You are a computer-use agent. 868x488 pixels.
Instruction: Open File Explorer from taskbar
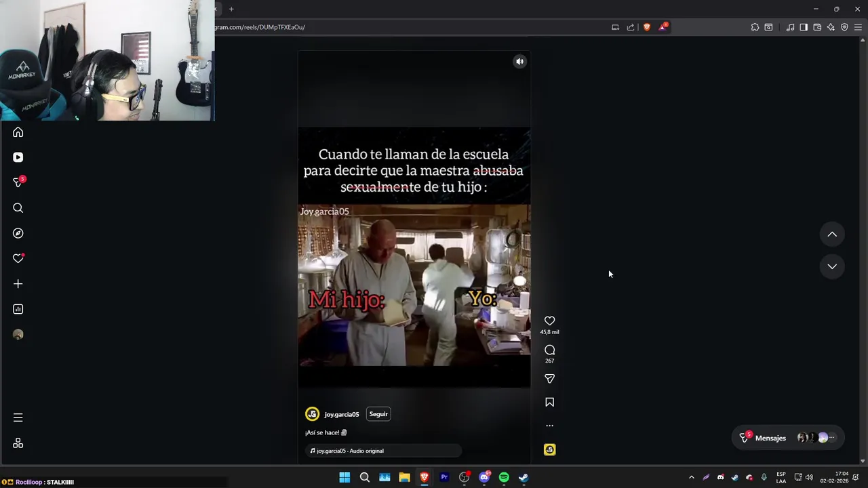404,477
